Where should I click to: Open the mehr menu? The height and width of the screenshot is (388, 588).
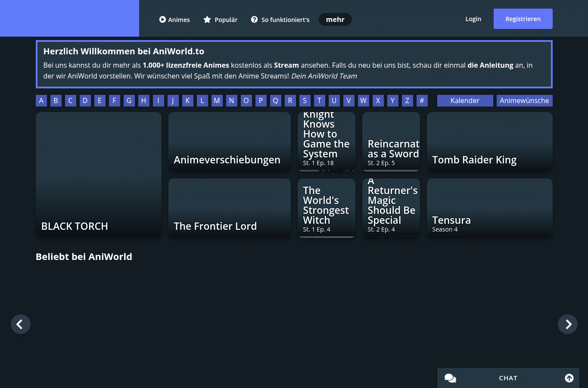click(x=335, y=19)
